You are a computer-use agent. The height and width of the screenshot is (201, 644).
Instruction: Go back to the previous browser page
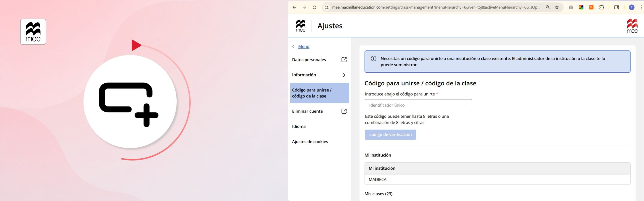pyautogui.click(x=294, y=7)
